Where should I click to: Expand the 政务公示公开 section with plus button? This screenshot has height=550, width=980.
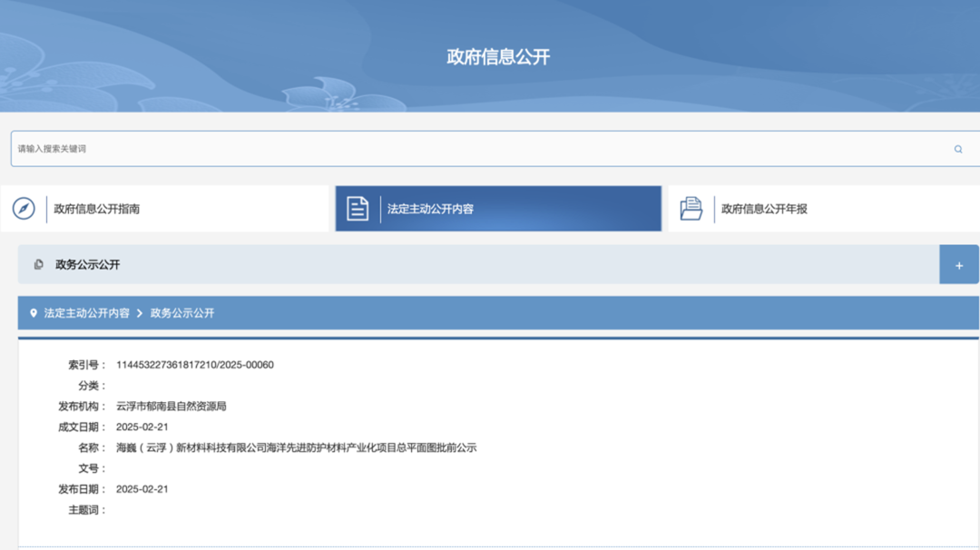click(958, 265)
